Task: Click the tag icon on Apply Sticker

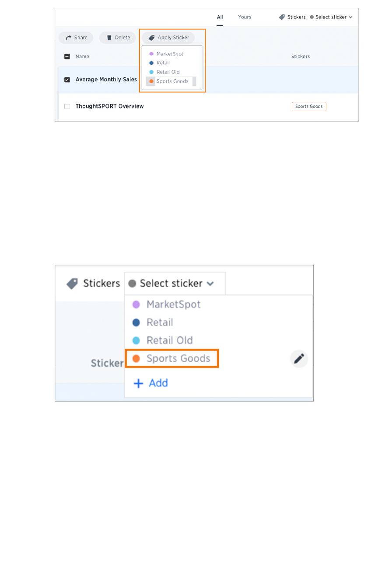Action: 151,38
